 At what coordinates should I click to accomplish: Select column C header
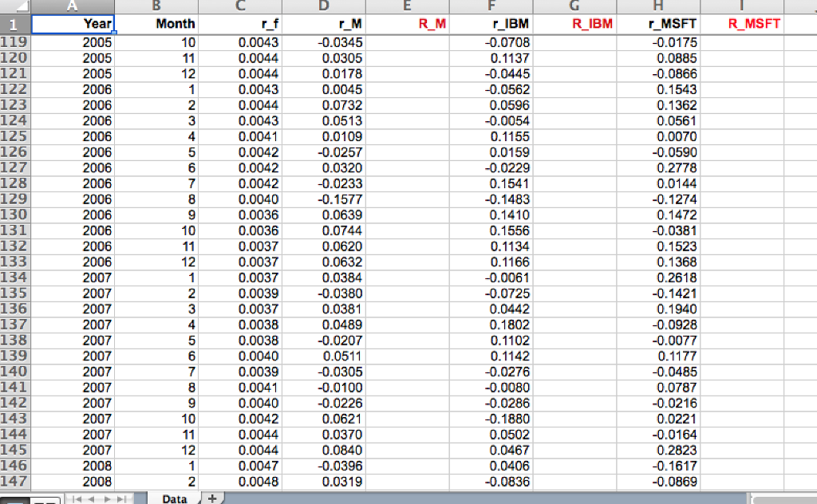click(x=240, y=6)
